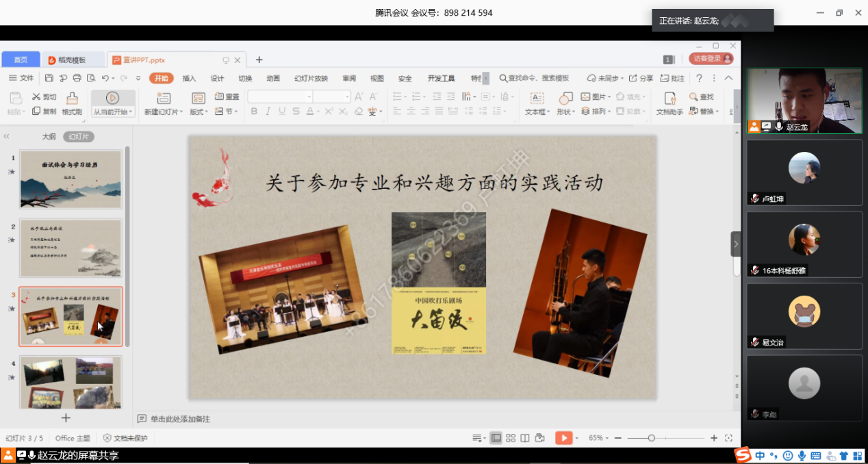
Task: Open Sogou input method icon in tray
Action: click(x=743, y=455)
